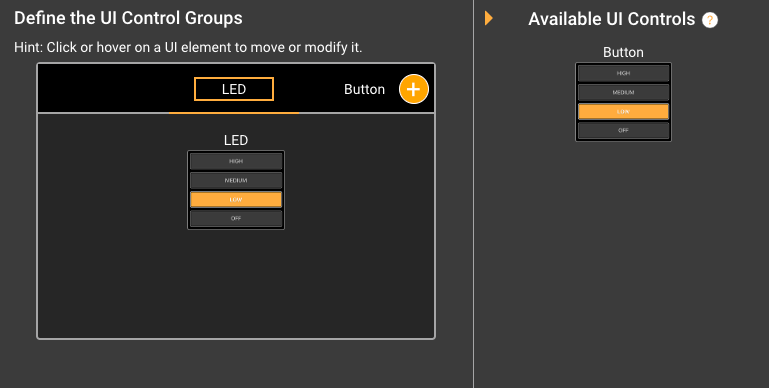The image size is (769, 388).
Task: Click the Define the UI Control Groups heading
Action: point(128,18)
